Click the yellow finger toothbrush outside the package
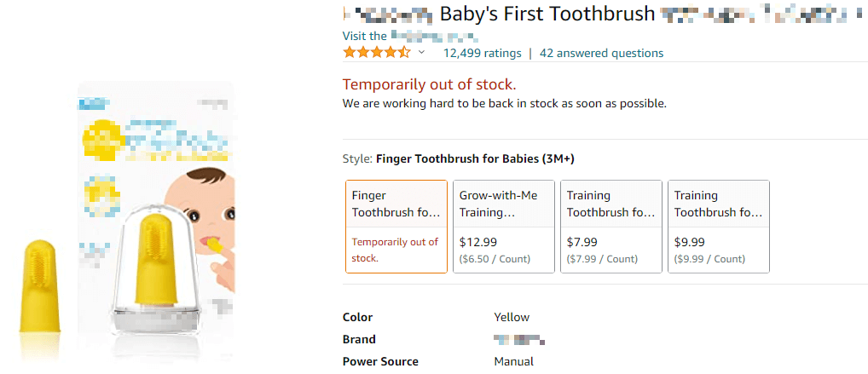The width and height of the screenshot is (868, 374). (x=38, y=285)
